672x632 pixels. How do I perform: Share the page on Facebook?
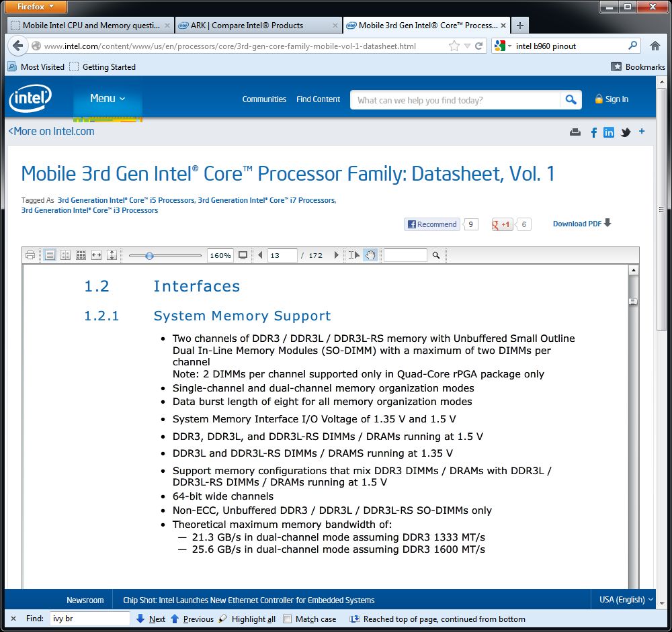(x=593, y=132)
